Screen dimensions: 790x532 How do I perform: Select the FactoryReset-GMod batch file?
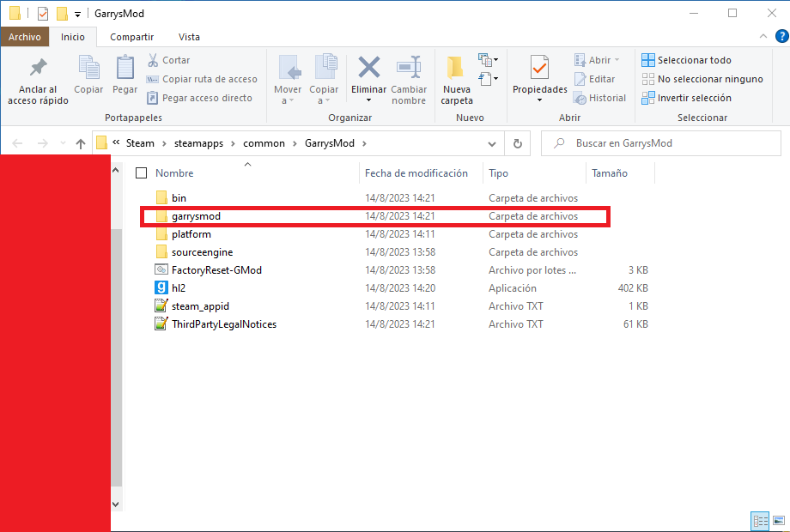pos(216,270)
